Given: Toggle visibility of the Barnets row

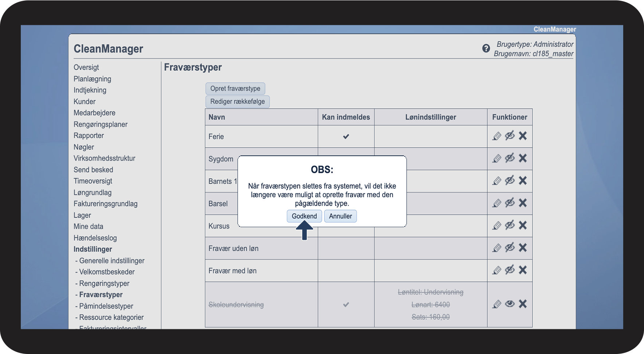Looking at the screenshot, I should click(510, 180).
